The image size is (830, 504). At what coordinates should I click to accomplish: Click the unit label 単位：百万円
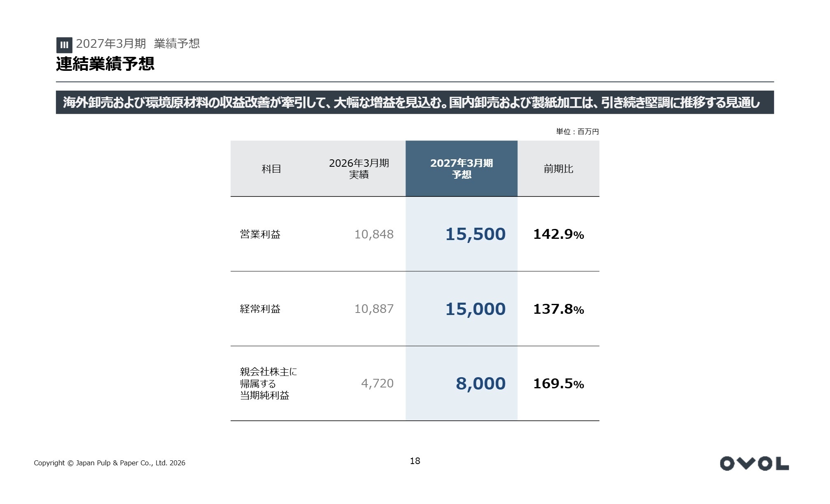[x=577, y=132]
